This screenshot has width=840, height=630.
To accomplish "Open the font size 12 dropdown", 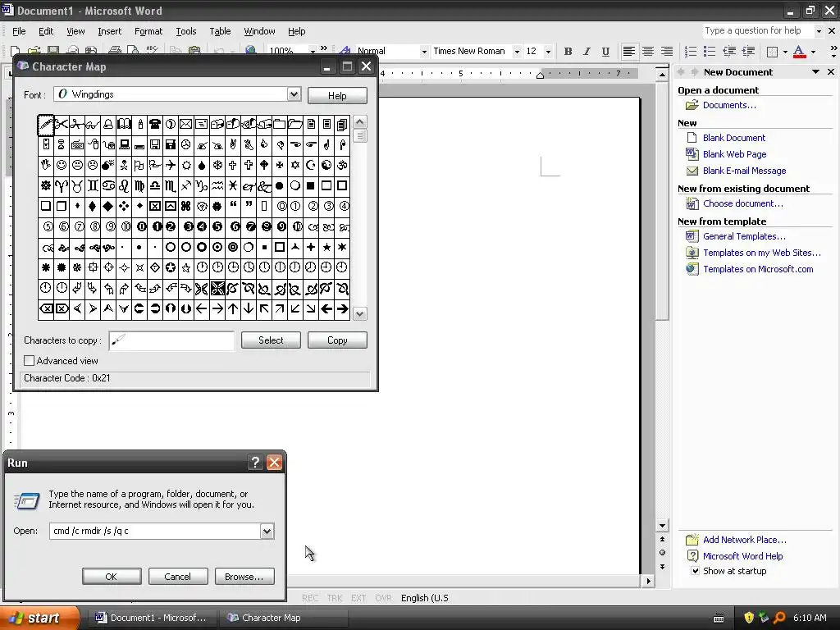I will (548, 52).
